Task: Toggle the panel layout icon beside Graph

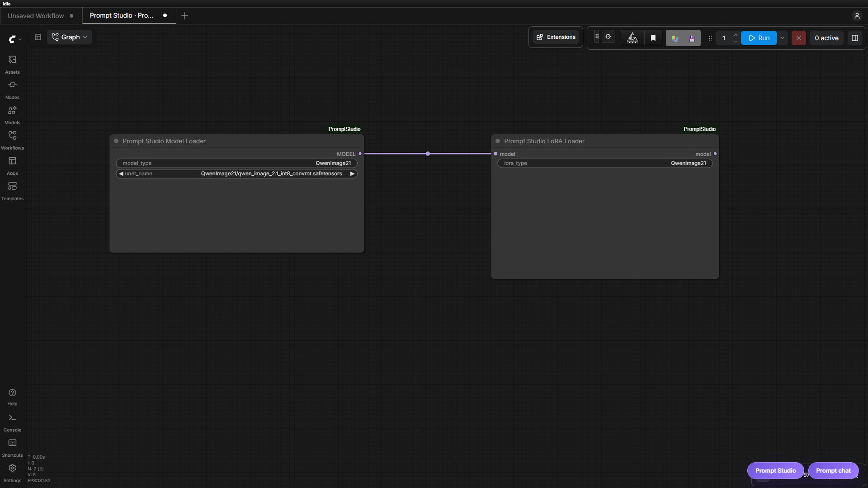Action: (x=38, y=37)
